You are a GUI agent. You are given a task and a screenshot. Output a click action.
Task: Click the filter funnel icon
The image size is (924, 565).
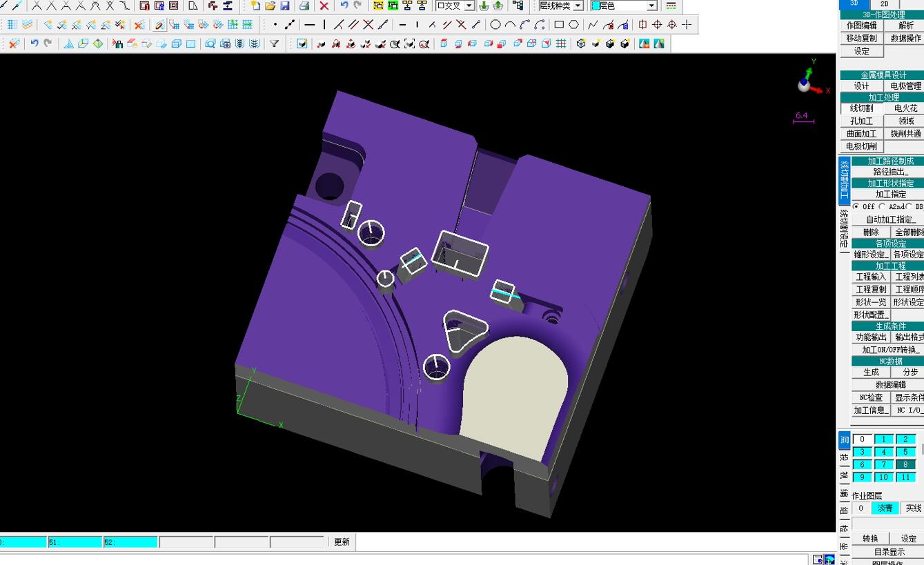coord(274,43)
